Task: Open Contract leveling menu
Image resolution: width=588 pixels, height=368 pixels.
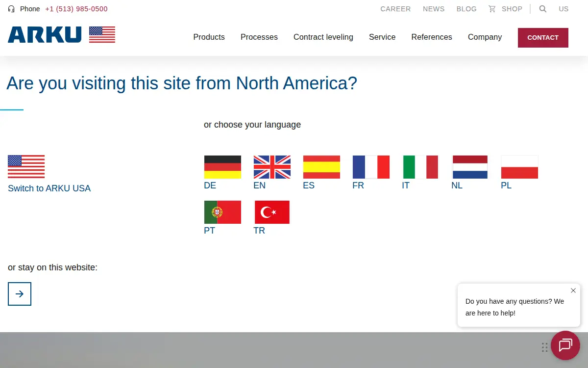Action: (x=323, y=37)
